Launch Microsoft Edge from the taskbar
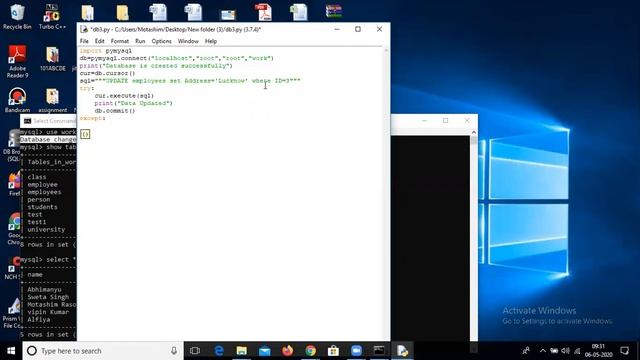Image resolution: width=640 pixels, height=360 pixels. pos(219,351)
